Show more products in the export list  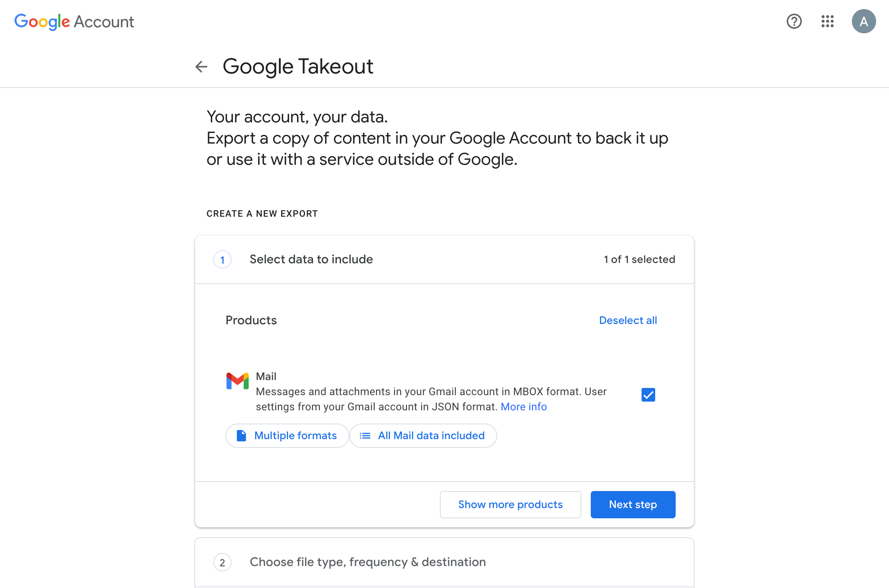click(510, 504)
